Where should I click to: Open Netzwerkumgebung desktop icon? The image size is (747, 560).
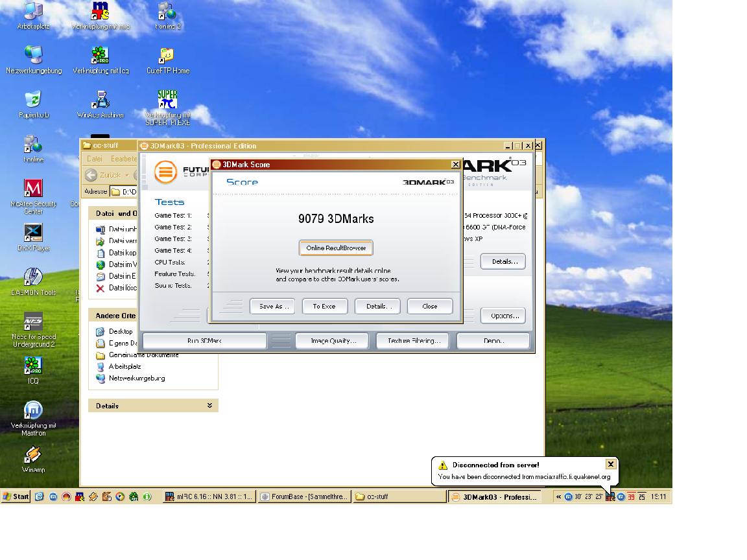tap(33, 60)
